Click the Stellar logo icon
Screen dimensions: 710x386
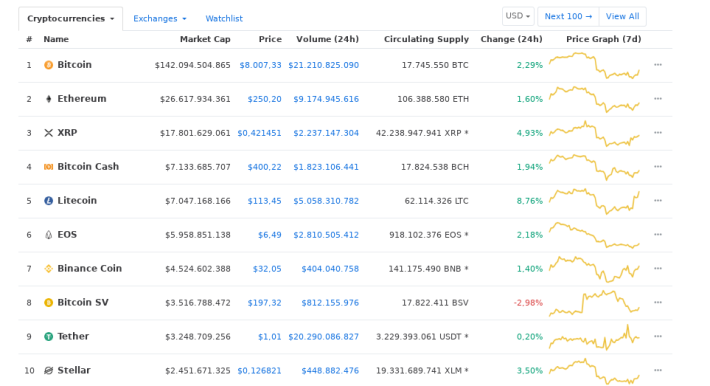48,371
